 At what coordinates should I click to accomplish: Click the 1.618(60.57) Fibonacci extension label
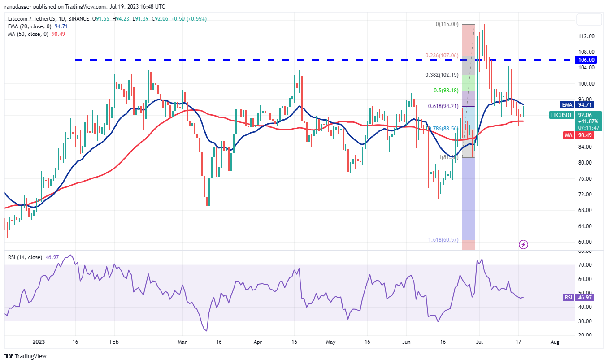pyautogui.click(x=443, y=240)
